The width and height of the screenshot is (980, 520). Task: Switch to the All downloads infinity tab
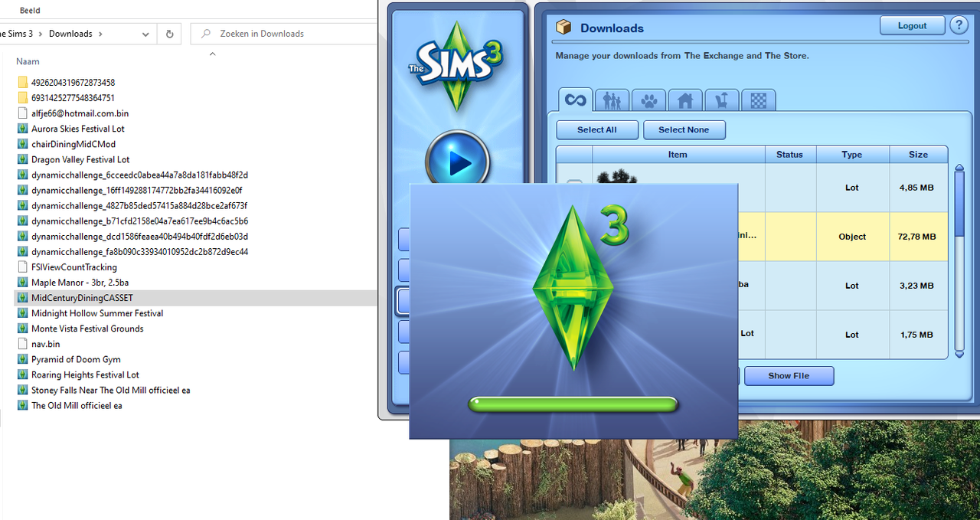(575, 100)
